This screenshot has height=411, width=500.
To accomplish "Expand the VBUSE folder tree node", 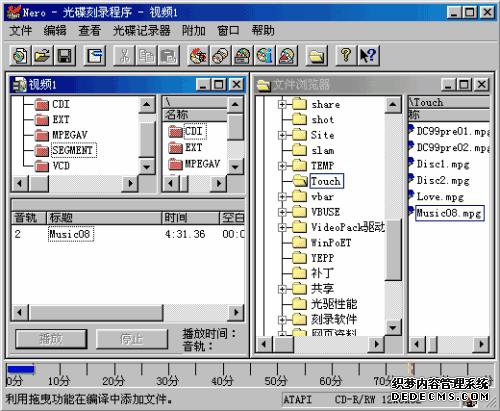I will (282, 212).
